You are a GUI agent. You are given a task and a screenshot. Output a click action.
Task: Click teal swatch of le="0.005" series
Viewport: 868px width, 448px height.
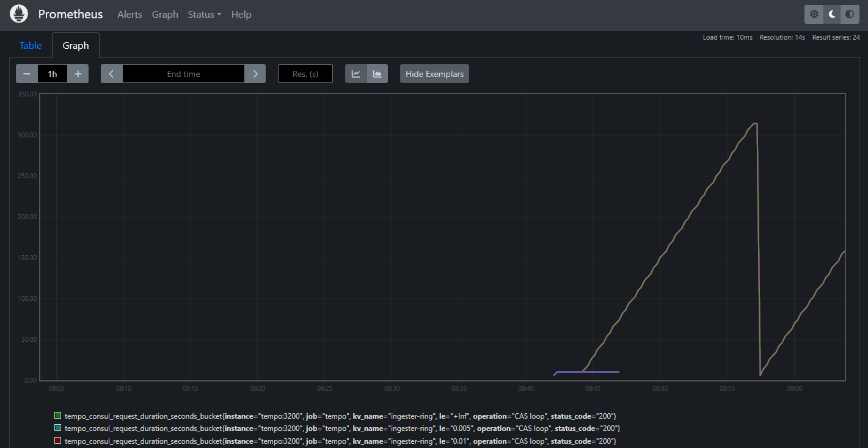click(58, 428)
